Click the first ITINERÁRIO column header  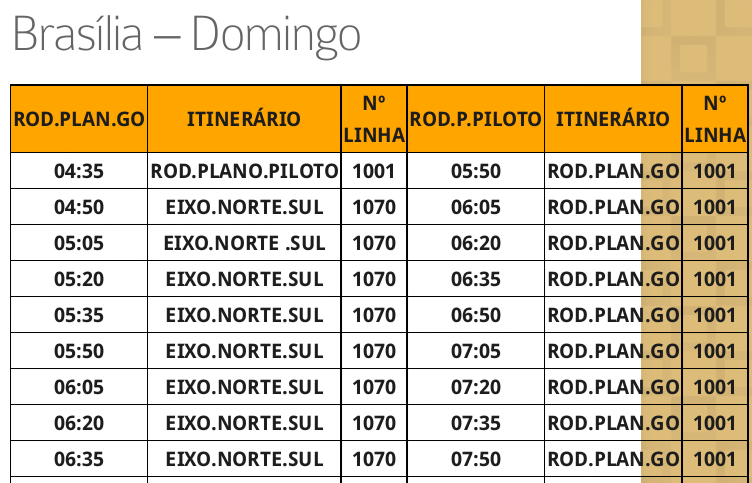point(244,119)
